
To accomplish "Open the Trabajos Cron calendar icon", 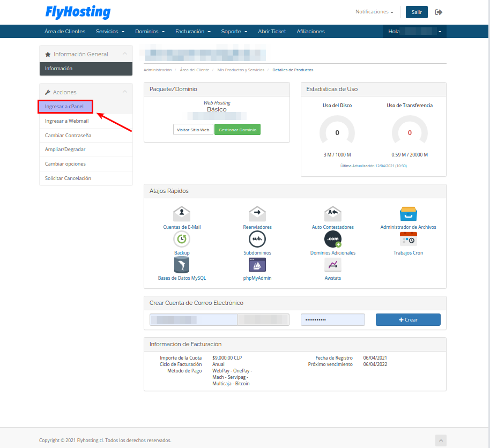I will pyautogui.click(x=408, y=240).
